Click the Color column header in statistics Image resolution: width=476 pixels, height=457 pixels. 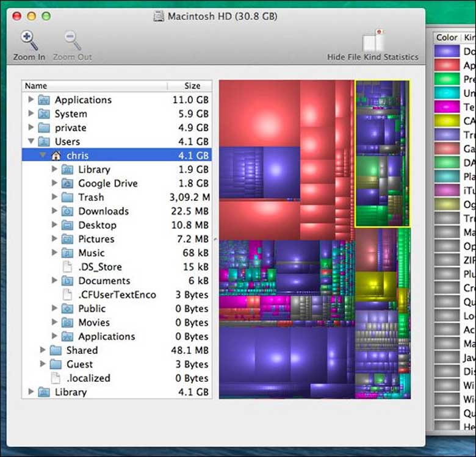coord(447,37)
